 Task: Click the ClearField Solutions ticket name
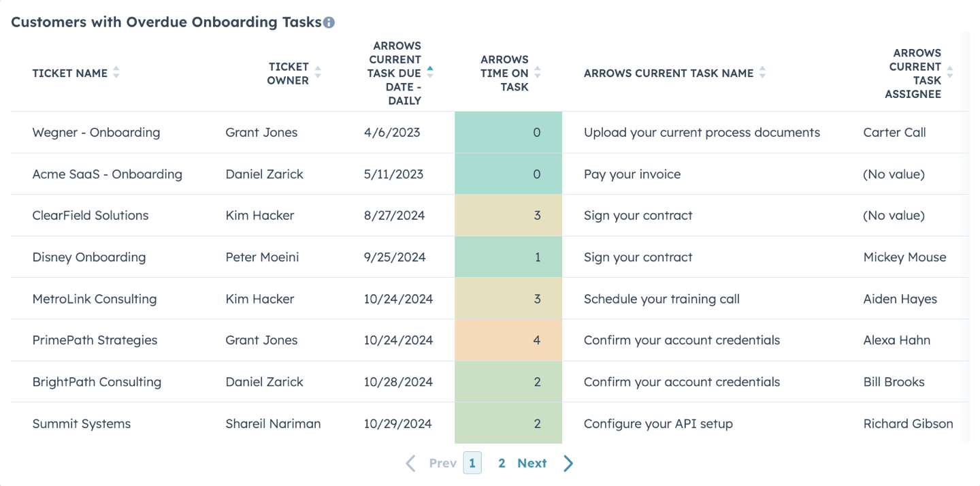(91, 216)
